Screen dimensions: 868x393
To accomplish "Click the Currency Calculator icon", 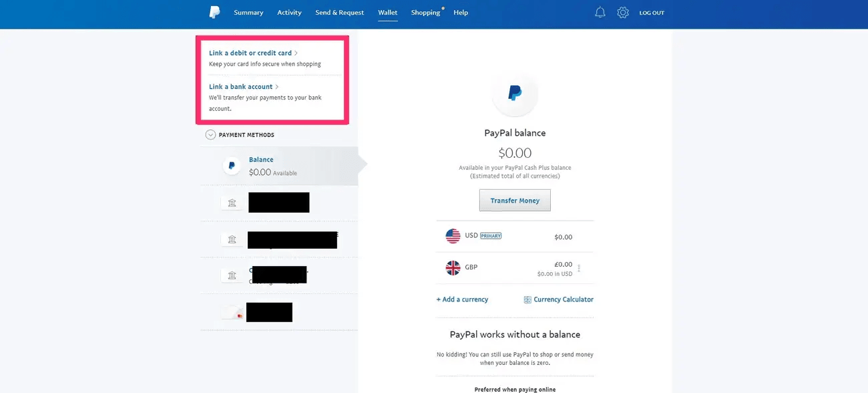I will click(x=527, y=299).
